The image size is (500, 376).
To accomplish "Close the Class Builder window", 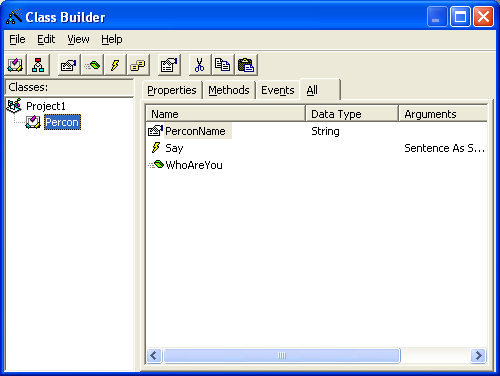I will tap(484, 17).
